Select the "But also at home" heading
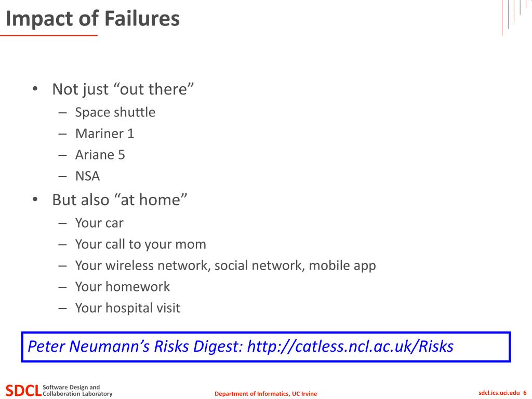 click(119, 200)
